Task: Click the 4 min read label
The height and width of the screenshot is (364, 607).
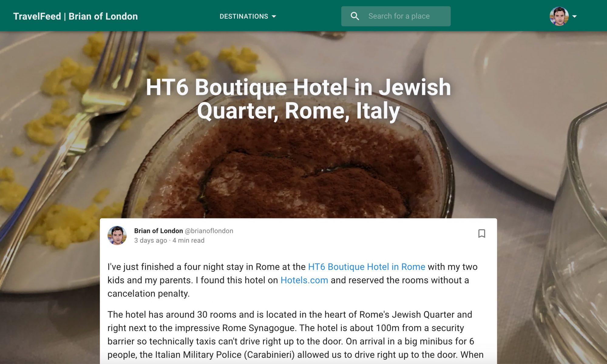Action: 188,240
